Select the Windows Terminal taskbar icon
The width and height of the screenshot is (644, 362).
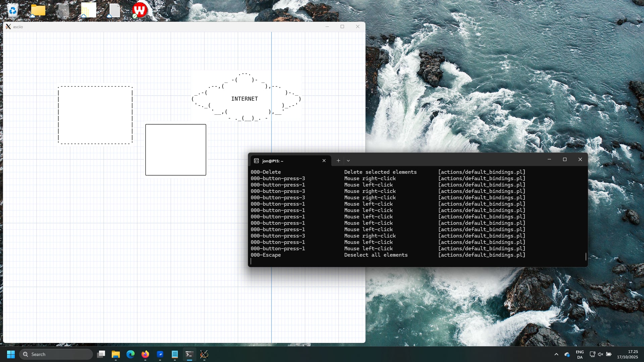point(189,355)
